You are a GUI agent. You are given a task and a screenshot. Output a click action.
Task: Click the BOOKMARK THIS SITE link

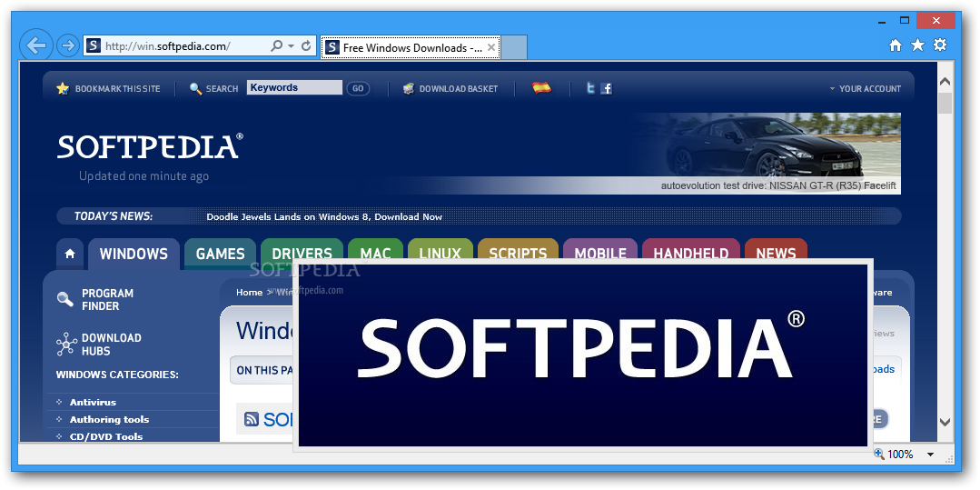(x=117, y=89)
